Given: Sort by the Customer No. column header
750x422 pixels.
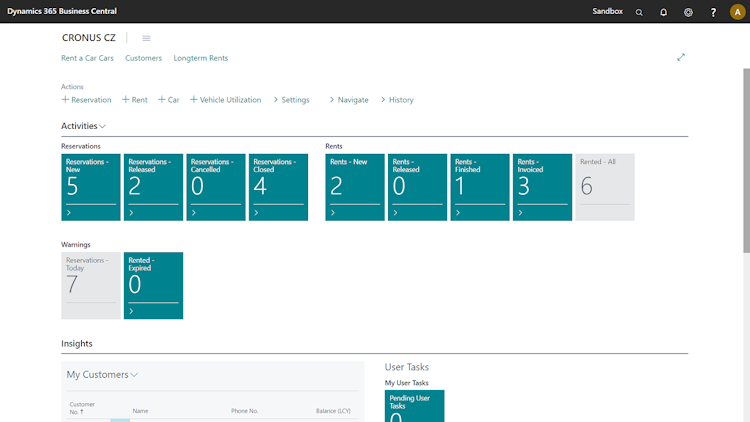Looking at the screenshot, I should 82,408.
